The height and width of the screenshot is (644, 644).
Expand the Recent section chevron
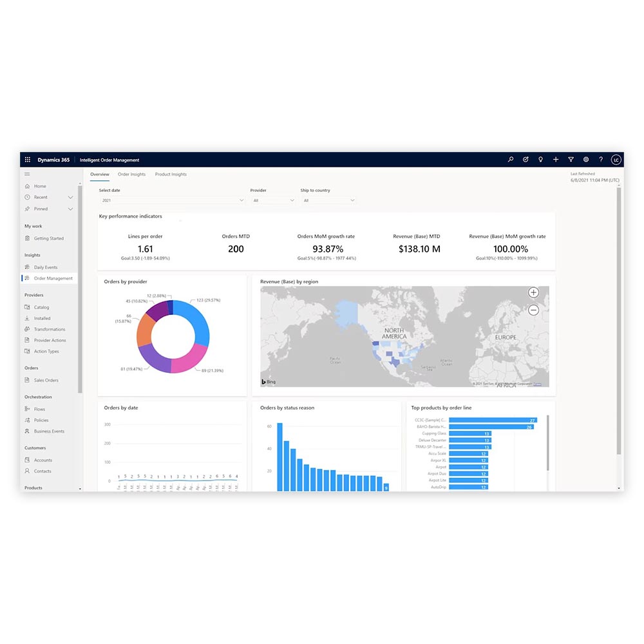point(70,198)
